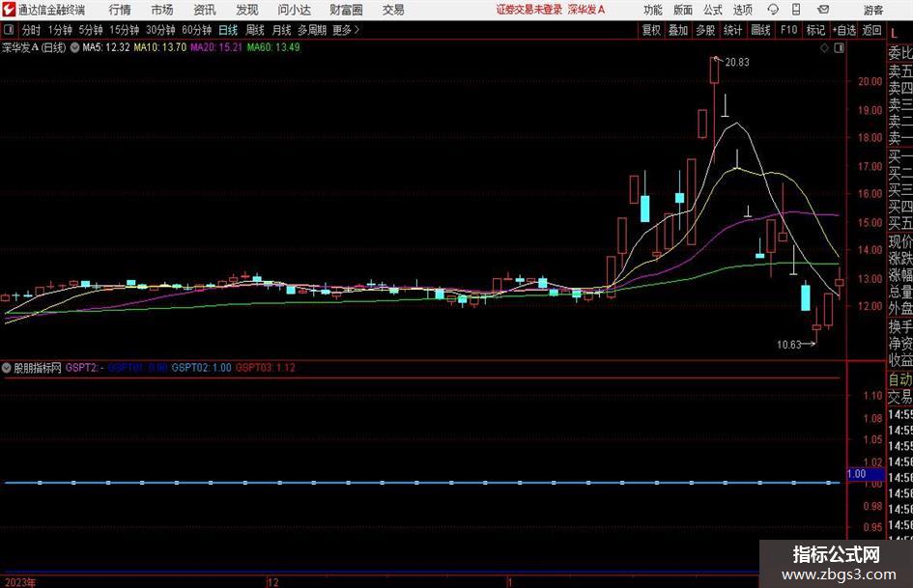
Task: Open the 选项 menu
Action: coord(742,10)
